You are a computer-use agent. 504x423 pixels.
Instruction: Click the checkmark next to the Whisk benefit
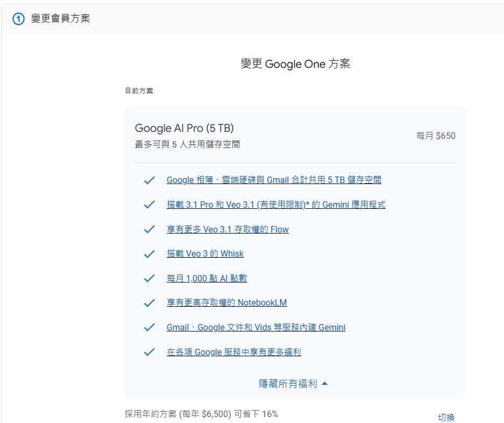150,254
